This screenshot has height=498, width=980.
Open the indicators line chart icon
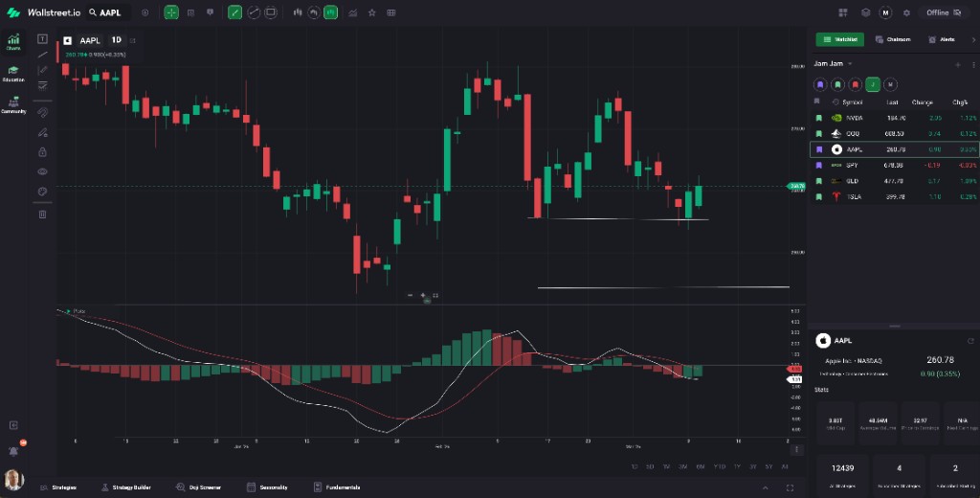353,12
